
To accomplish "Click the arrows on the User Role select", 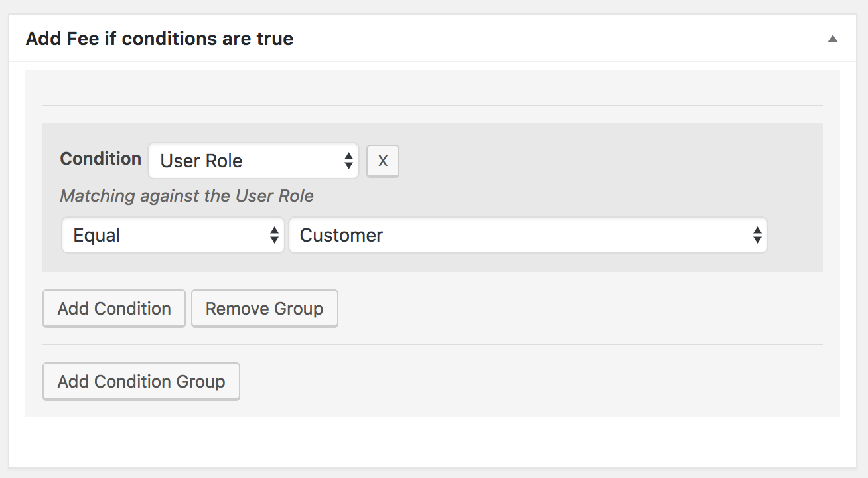I will tap(348, 161).
